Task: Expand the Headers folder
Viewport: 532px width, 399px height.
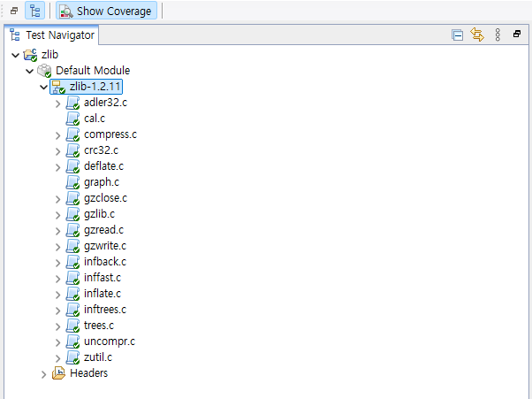Action: tap(44, 374)
